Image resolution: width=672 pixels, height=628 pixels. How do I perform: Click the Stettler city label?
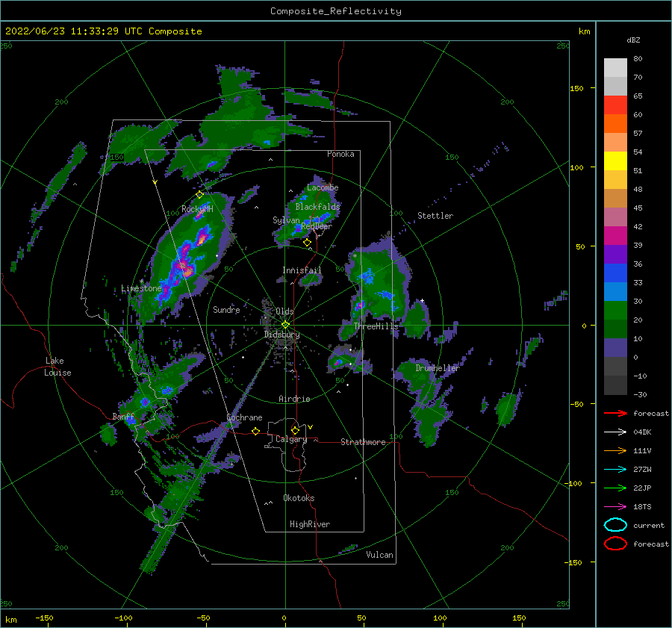pyautogui.click(x=435, y=216)
